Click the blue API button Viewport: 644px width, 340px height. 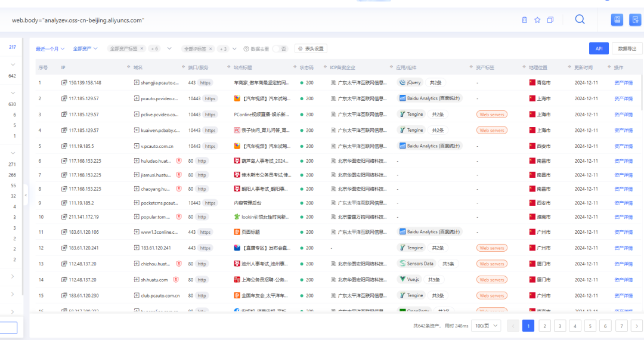(599, 49)
